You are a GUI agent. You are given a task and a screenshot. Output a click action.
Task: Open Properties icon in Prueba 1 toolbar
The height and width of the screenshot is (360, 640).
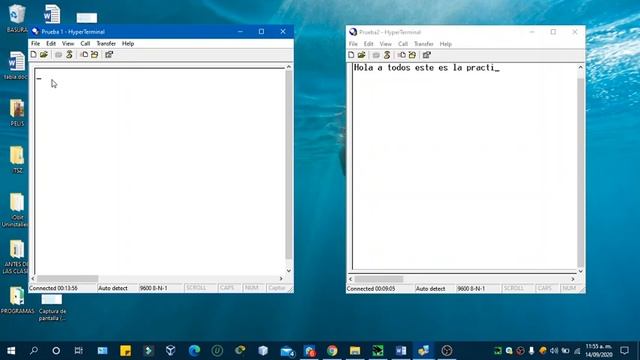[109, 54]
